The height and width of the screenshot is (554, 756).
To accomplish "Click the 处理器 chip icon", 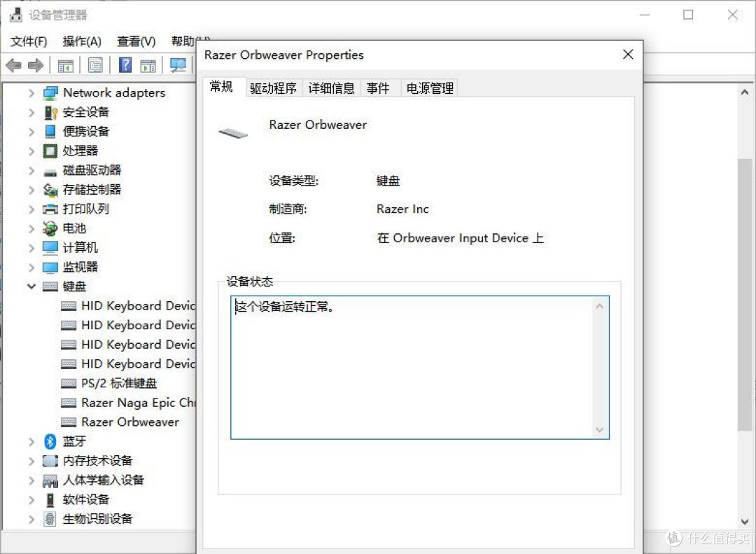I will click(50, 151).
